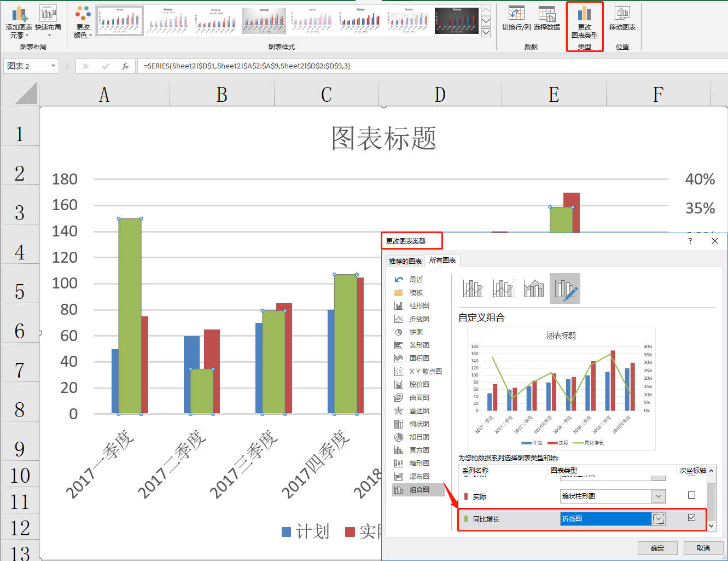Click 切换行/列 (Switch Row/Column) button

click(516, 19)
